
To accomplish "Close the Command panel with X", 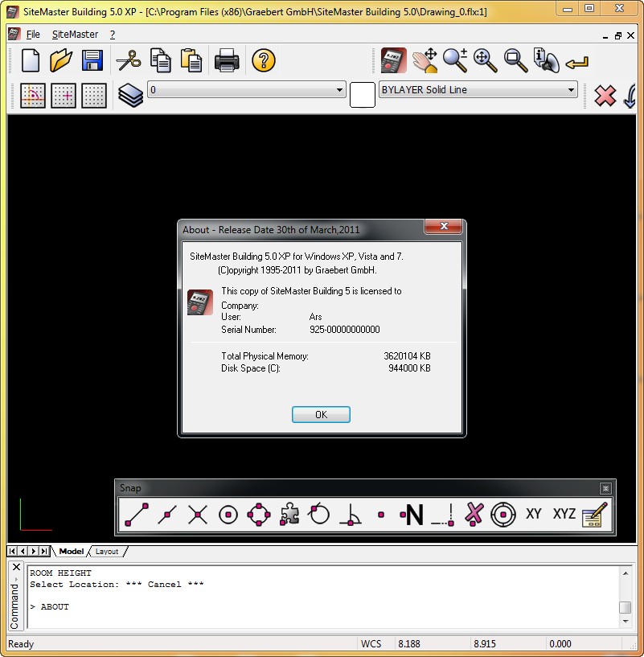I will [16, 567].
